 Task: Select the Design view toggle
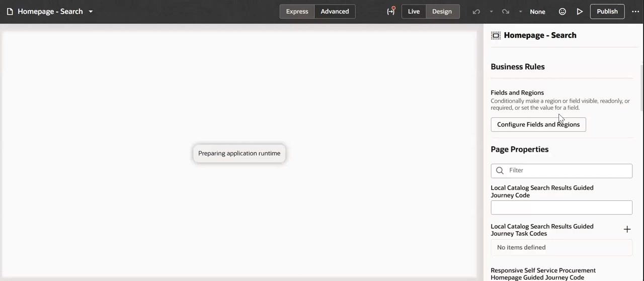pyautogui.click(x=442, y=12)
